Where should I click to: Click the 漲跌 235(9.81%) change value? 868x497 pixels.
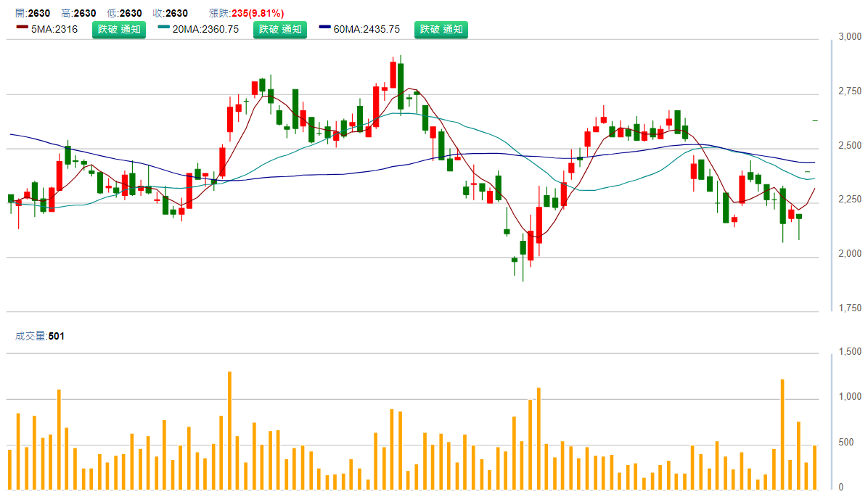(x=258, y=13)
